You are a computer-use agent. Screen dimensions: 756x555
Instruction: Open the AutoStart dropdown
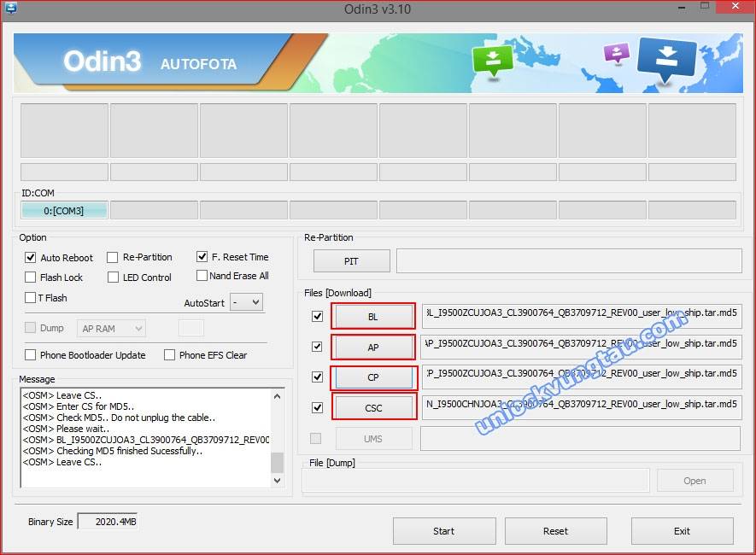pos(246,302)
